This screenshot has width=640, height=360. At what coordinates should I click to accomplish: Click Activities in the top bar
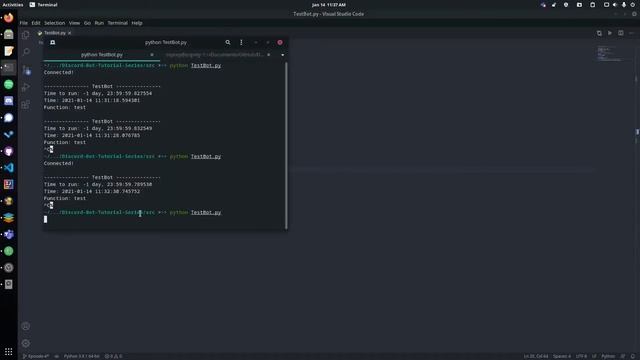pyautogui.click(x=13, y=5)
